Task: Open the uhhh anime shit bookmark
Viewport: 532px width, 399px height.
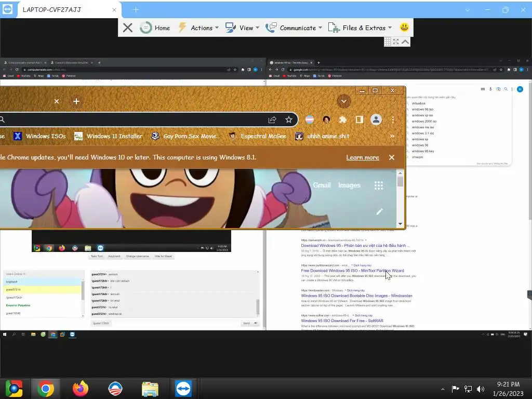Action: (x=322, y=136)
